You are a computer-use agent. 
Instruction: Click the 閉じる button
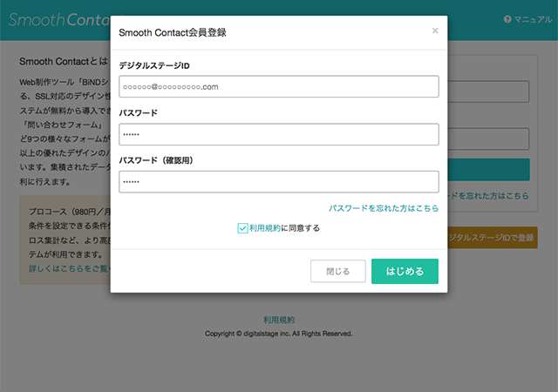coord(337,271)
